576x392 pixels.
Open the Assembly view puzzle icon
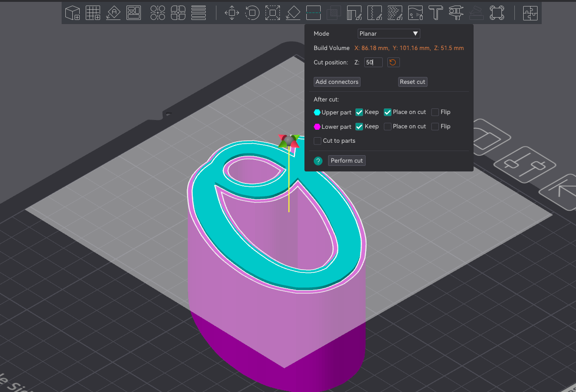530,13
